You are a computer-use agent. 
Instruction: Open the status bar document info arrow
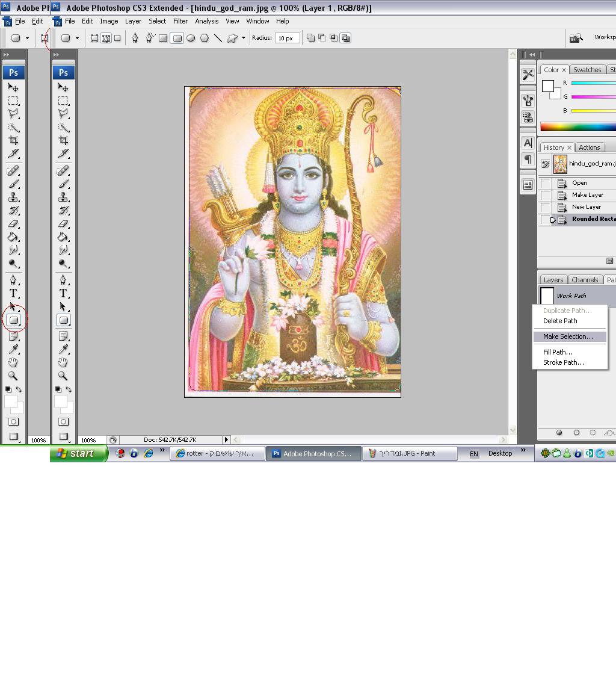(226, 440)
